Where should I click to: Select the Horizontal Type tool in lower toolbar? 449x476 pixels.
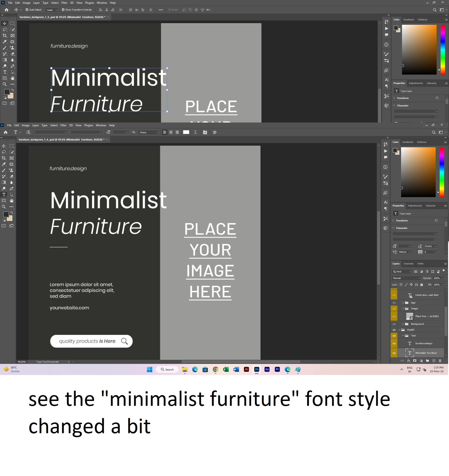point(4,195)
